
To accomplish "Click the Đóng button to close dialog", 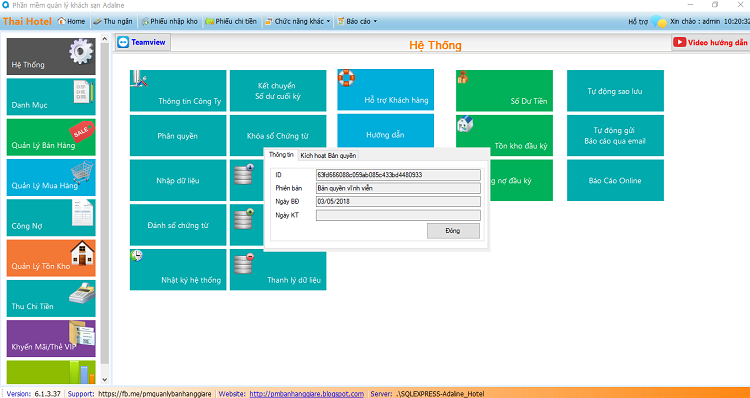I will tap(453, 231).
